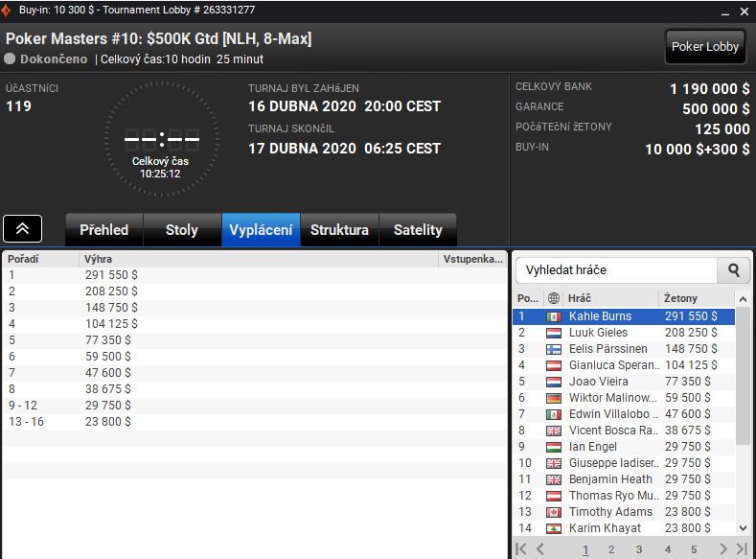Go to first page of player list
Viewport: 756px width, 559px height.
coord(520,548)
